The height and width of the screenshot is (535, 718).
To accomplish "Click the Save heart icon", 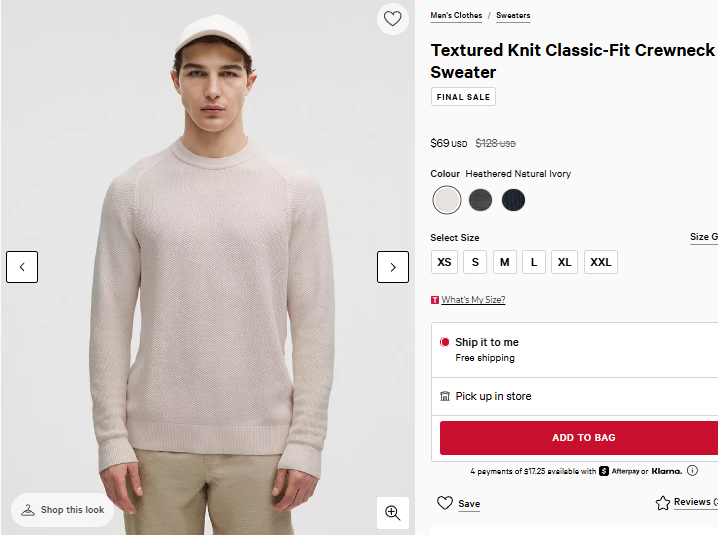I will [x=446, y=503].
